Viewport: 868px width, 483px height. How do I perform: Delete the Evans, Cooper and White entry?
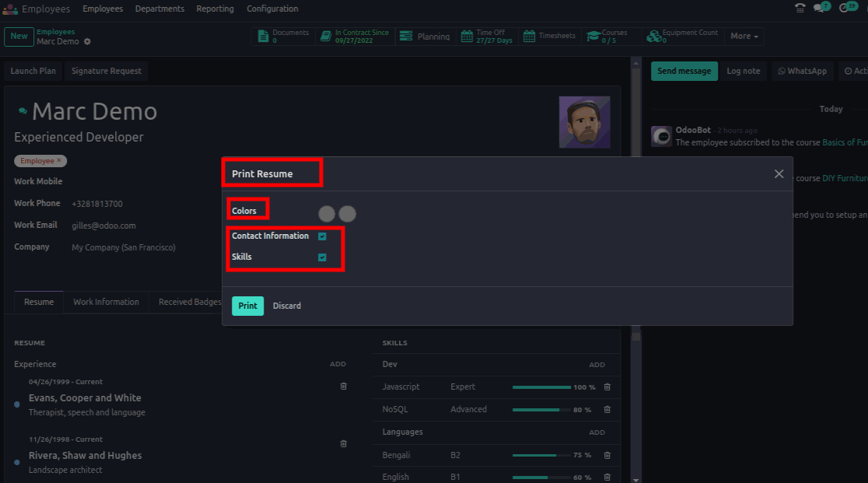344,387
